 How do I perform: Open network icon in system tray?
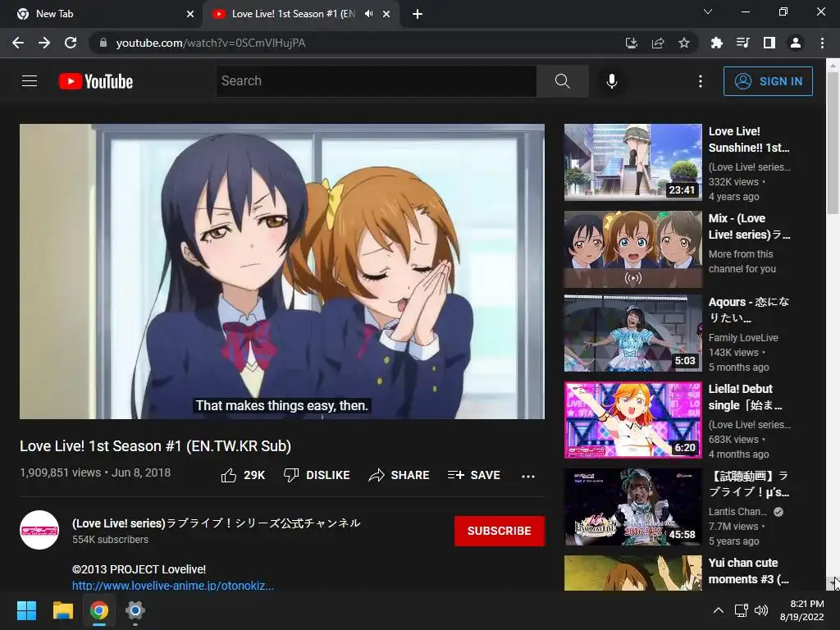point(742,610)
